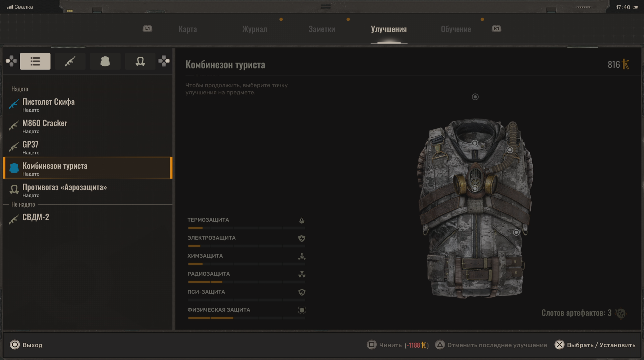Filter upgrades by body armor icon
Screen dimensions: 644x360
point(105,61)
